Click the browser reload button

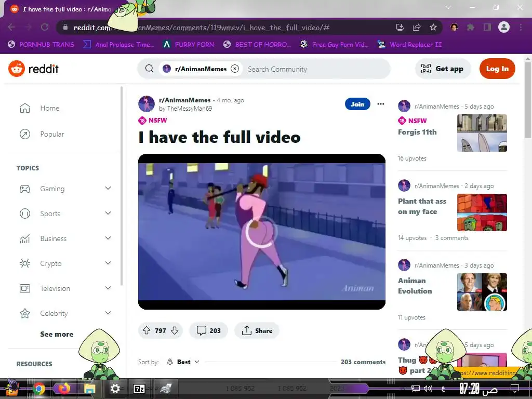[45, 27]
